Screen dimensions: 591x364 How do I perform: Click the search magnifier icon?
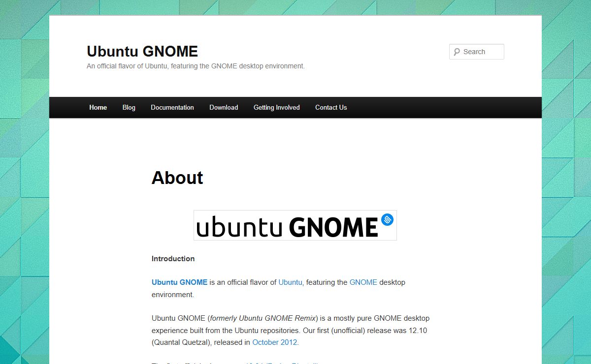[457, 52]
